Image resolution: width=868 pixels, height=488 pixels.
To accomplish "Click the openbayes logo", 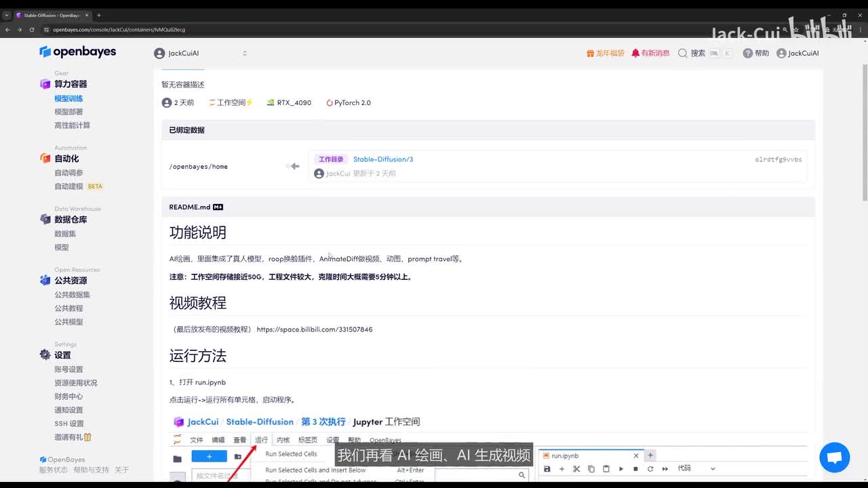I will coord(77,52).
